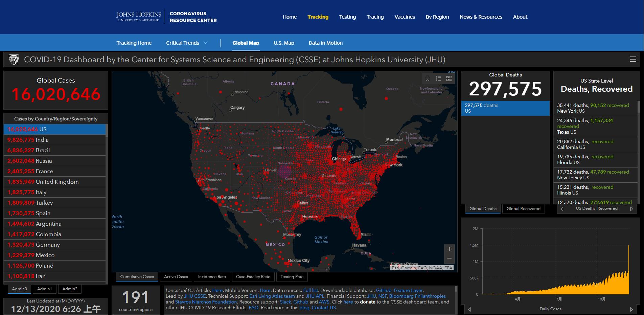This screenshot has width=644, height=315.
Task: Open the Contact US link
Action: (324, 308)
